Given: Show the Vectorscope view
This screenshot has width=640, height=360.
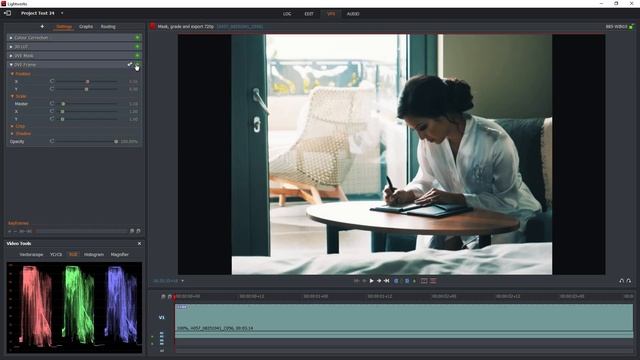Looking at the screenshot, I should click(x=31, y=254).
